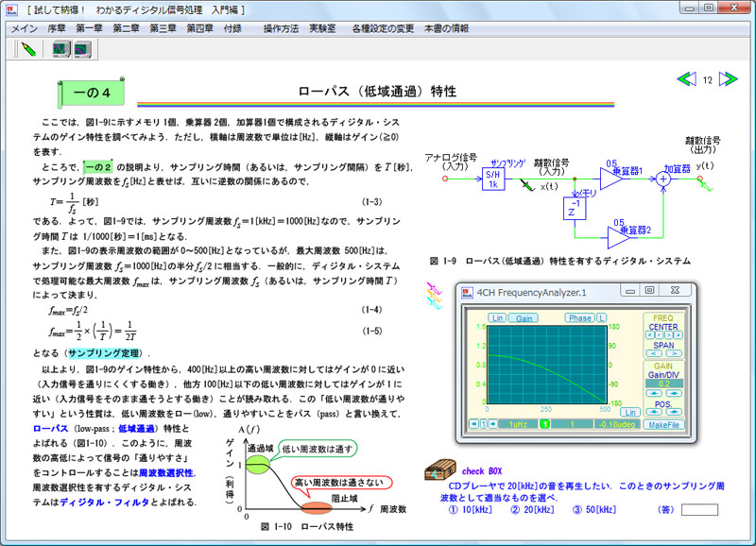Click the 4CH FrequencyAnalyzer window icon
756x546 pixels.
point(467,293)
